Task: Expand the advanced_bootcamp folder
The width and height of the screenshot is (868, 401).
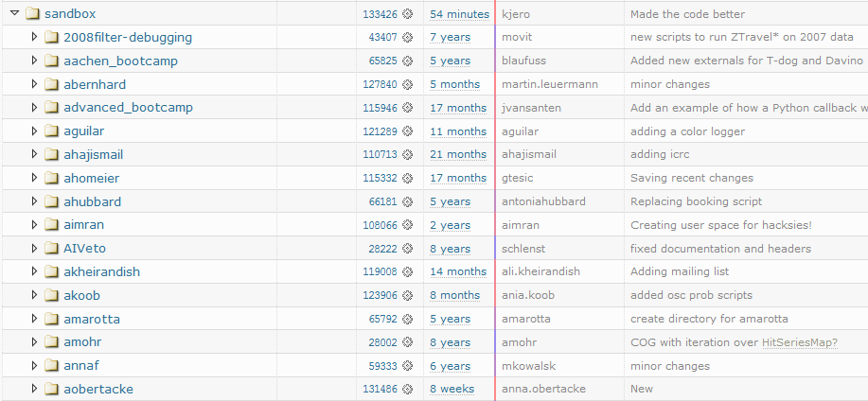Action: [x=34, y=107]
